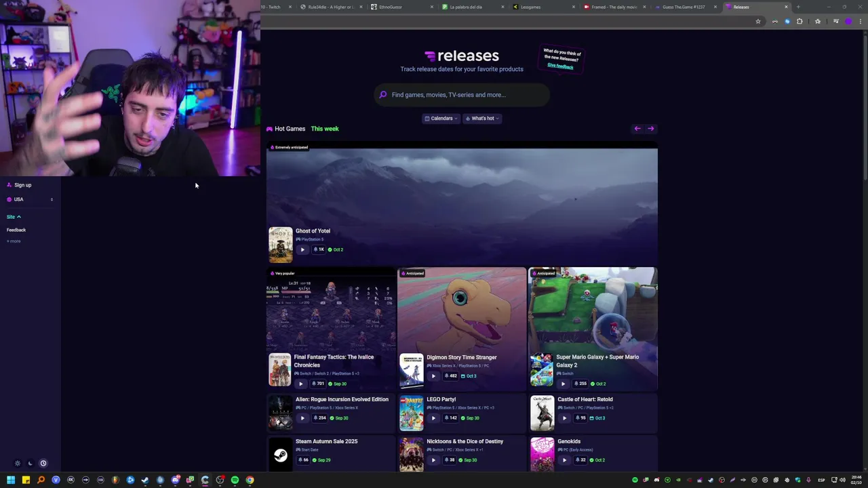Viewport: 868px width, 488px height.
Task: Open a new browser tab
Action: coord(798,7)
